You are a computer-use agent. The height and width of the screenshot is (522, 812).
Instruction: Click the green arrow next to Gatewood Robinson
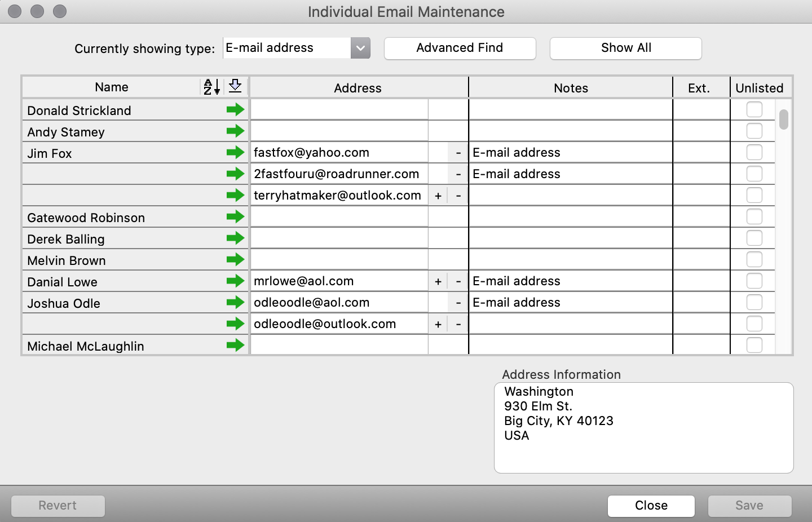[235, 216]
